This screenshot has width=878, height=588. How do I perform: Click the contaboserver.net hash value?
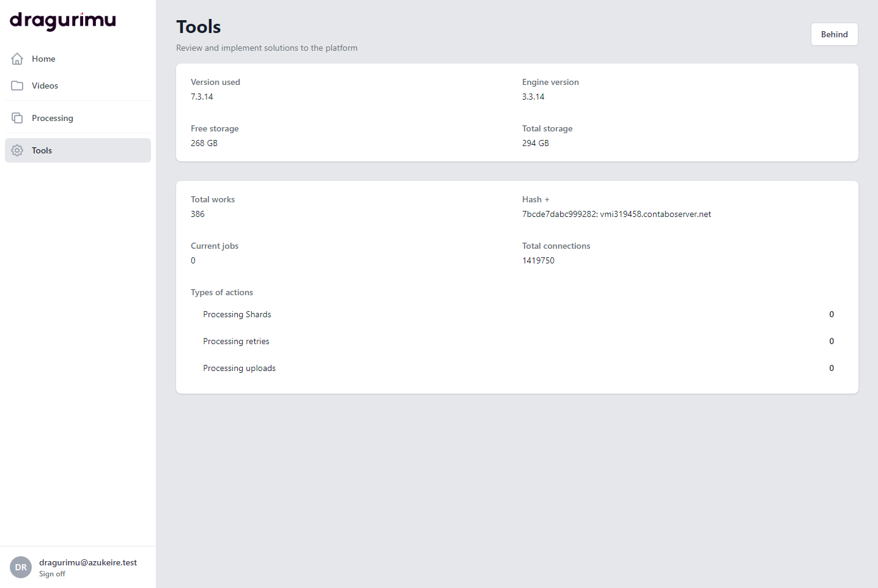(616, 214)
